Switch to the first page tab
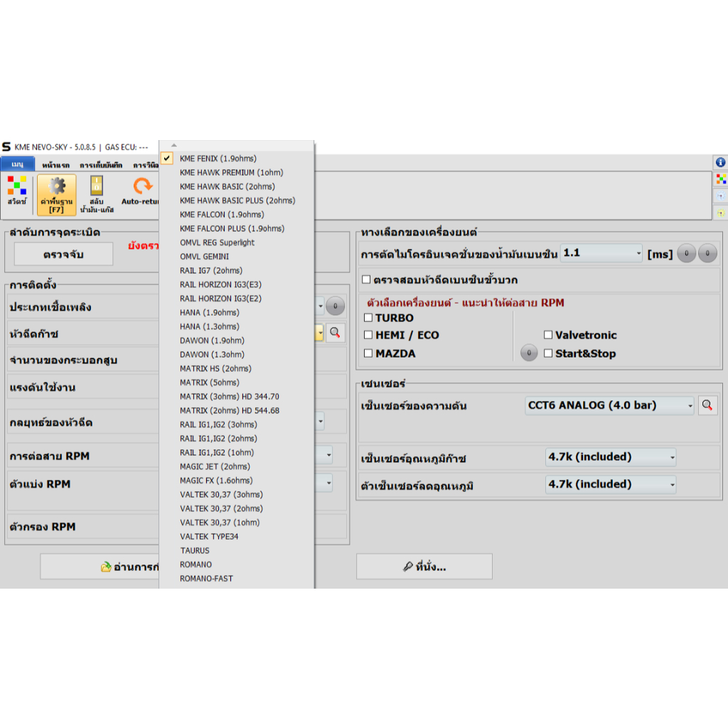 (x=55, y=165)
